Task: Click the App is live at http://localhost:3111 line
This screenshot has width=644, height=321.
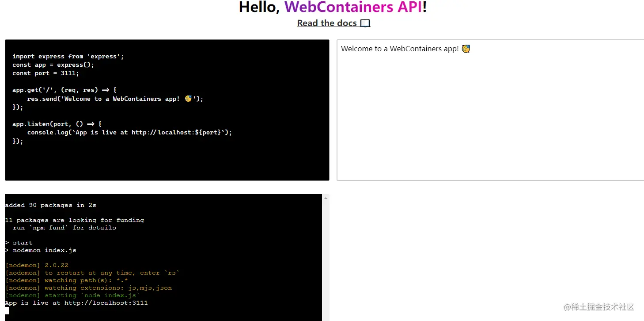Action: pyautogui.click(x=76, y=303)
